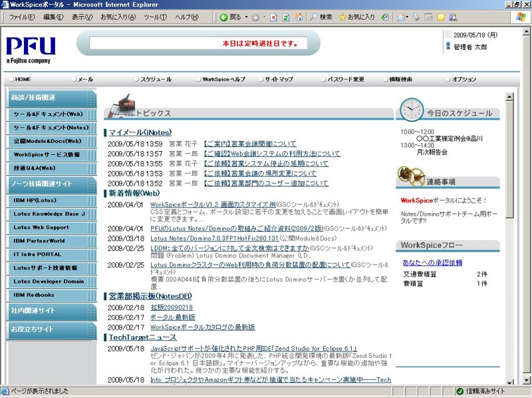Open the ヘルプ(H) menu
Image resolution: width=532 pixels, height=398 pixels.
187,17
